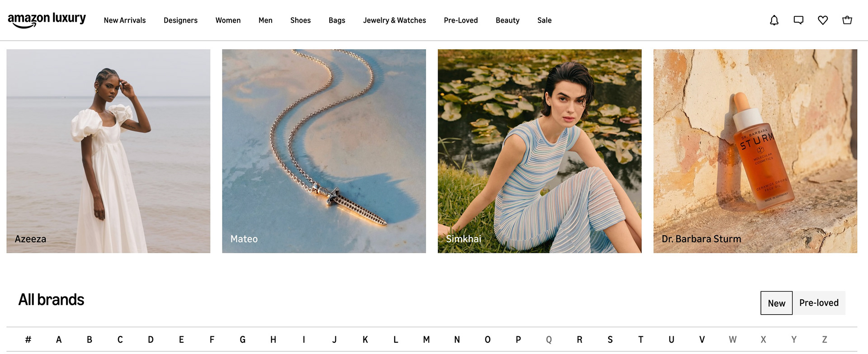Jump to brands starting with F
Image resolution: width=868 pixels, height=354 pixels.
coord(212,340)
